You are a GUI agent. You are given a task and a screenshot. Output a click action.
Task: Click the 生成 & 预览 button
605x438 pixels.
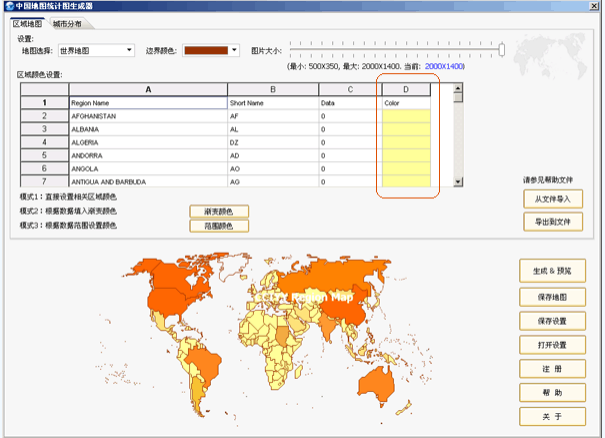(x=552, y=271)
